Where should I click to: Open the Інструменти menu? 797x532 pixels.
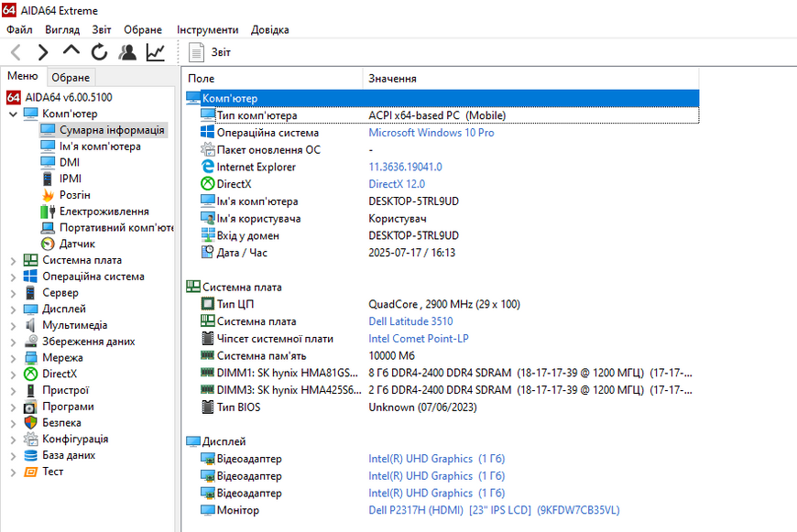pos(207,29)
